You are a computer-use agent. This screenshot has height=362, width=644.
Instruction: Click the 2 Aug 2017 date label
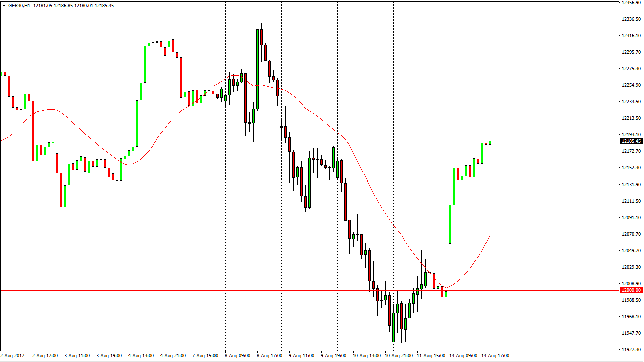[x=14, y=356]
